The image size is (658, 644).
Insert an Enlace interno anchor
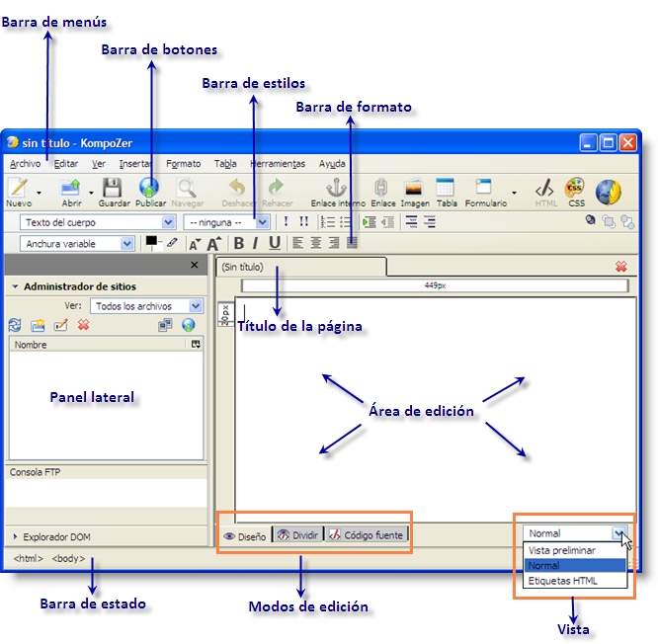click(337, 187)
